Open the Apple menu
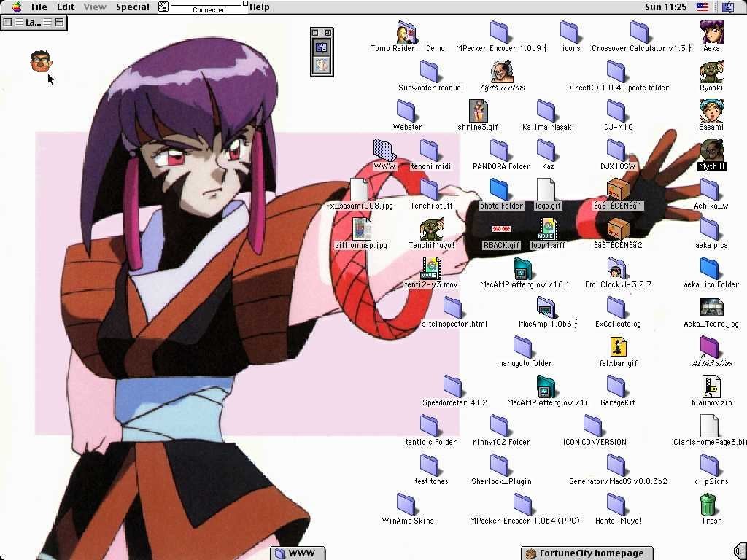747x560 pixels. [17, 7]
